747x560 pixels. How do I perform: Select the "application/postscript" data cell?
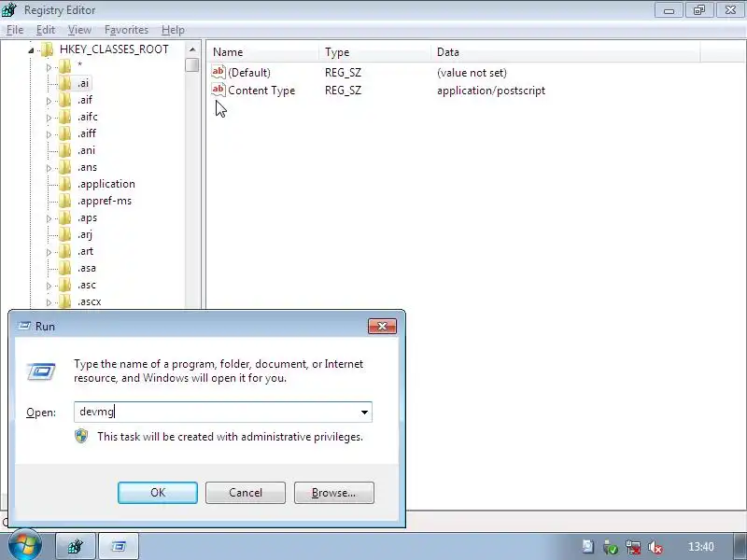click(x=491, y=91)
